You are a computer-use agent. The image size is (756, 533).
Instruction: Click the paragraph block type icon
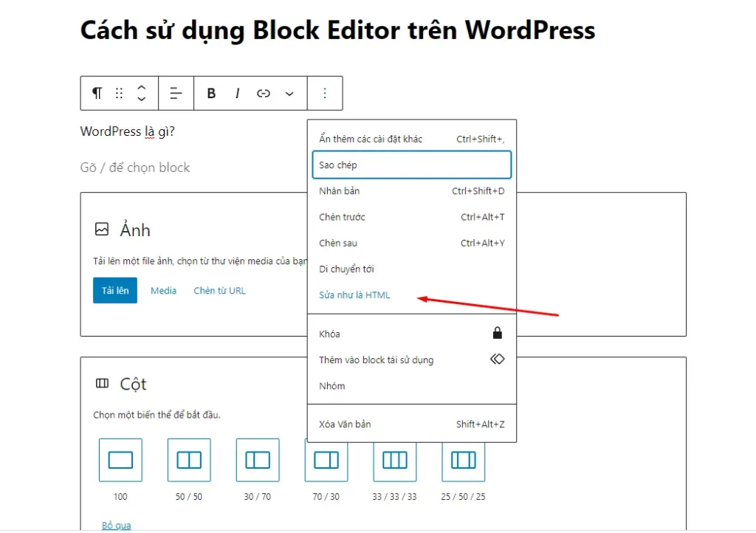click(97, 93)
